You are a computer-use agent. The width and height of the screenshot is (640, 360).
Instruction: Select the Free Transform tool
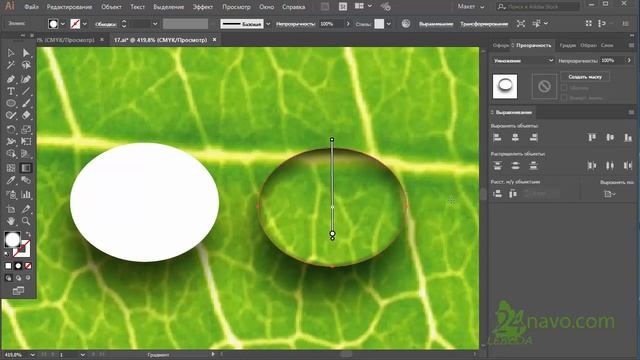pyautogui.click(x=26, y=142)
